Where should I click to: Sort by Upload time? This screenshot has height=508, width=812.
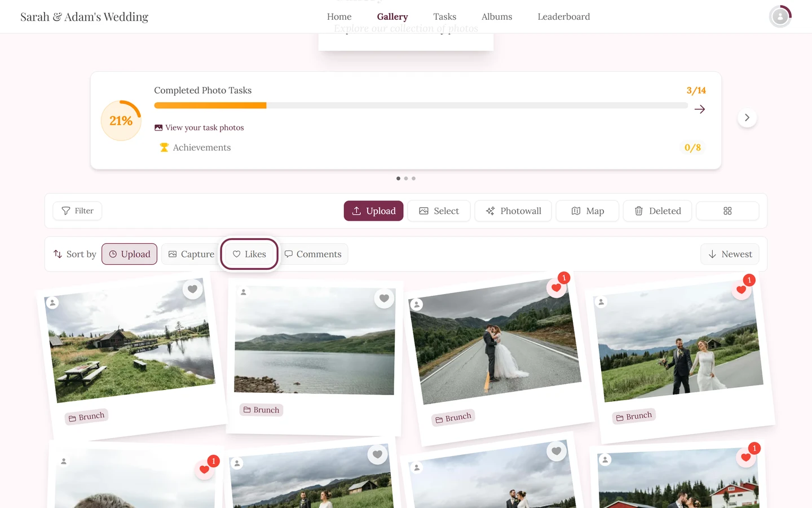130,254
